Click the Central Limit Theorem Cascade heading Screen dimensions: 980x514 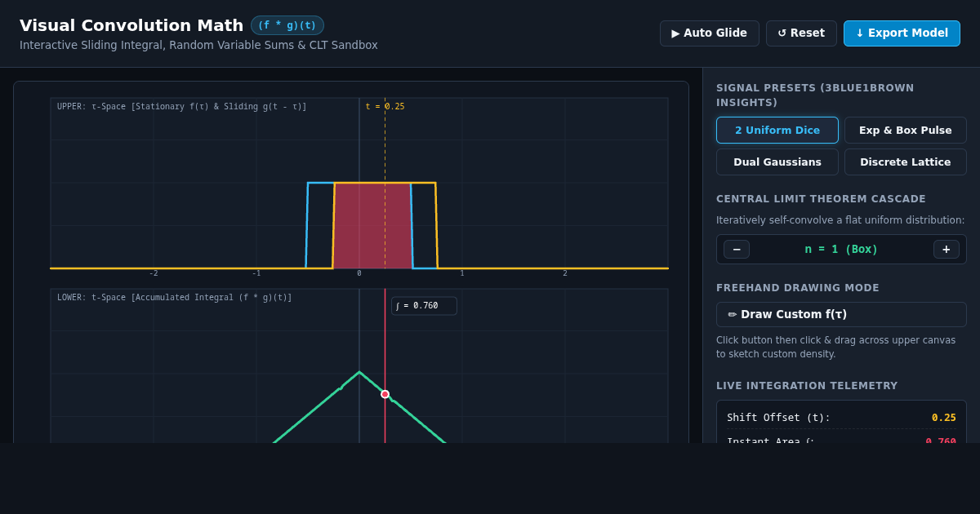coord(821,199)
